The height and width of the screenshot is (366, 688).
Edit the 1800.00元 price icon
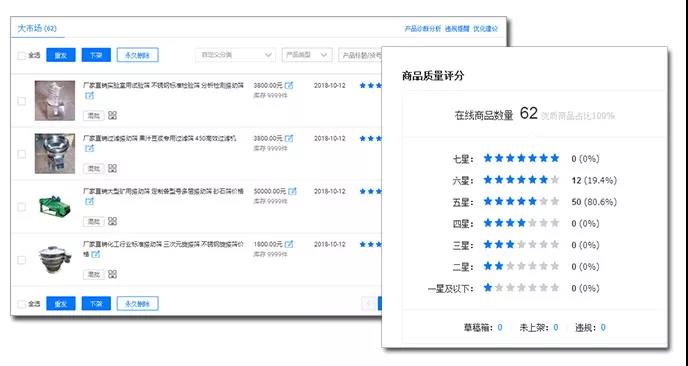pos(289,244)
